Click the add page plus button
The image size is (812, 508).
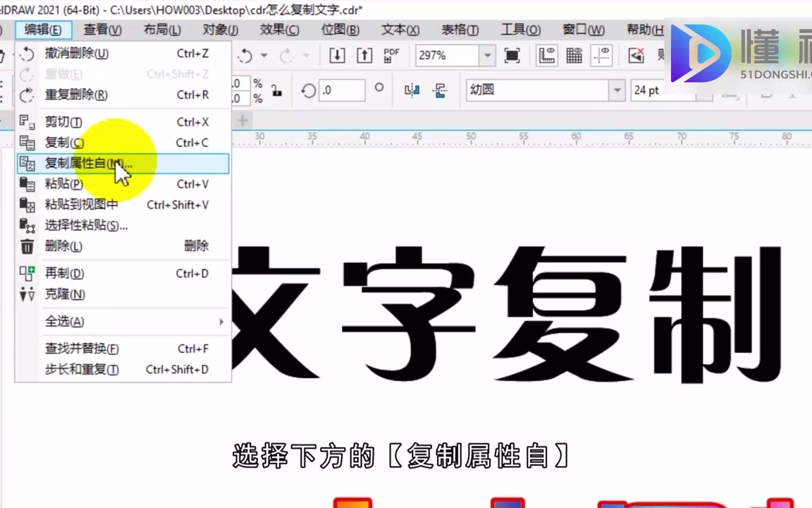pyautogui.click(x=242, y=121)
